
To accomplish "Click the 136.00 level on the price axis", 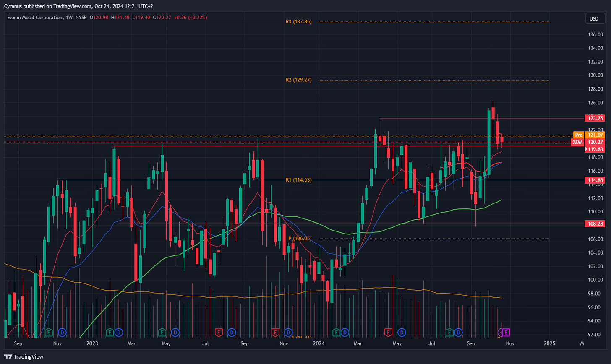I will 595,34.
